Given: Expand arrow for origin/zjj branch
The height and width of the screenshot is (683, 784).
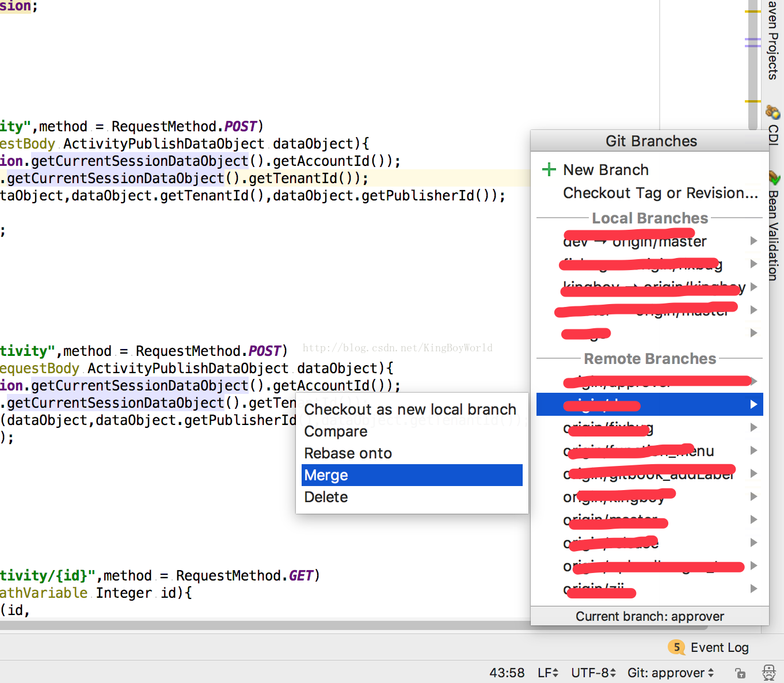Looking at the screenshot, I should point(753,589).
